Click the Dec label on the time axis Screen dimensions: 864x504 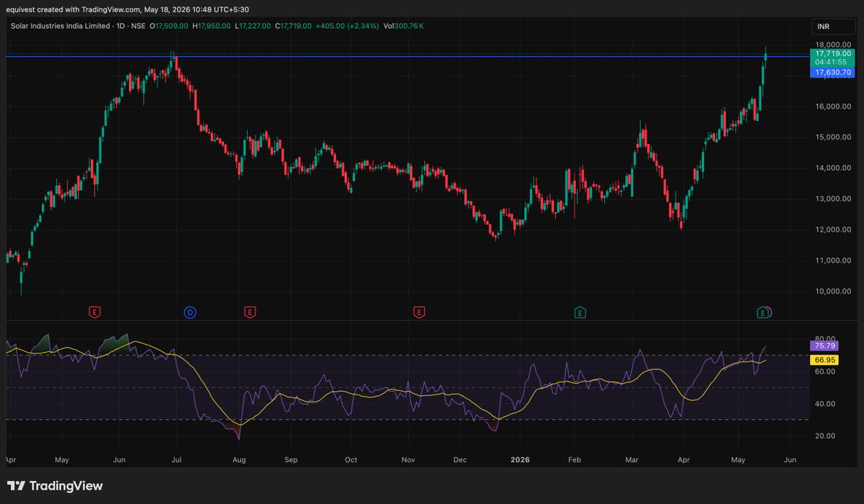click(x=460, y=459)
